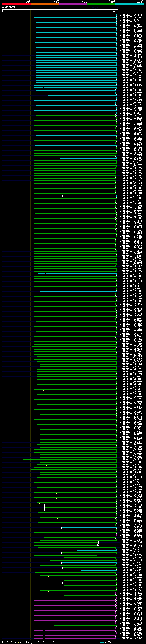This screenshot has height=644, width=146.
Task: Select the UniRef100_Q95017 label
Action: pyautogui.click(x=131, y=306)
